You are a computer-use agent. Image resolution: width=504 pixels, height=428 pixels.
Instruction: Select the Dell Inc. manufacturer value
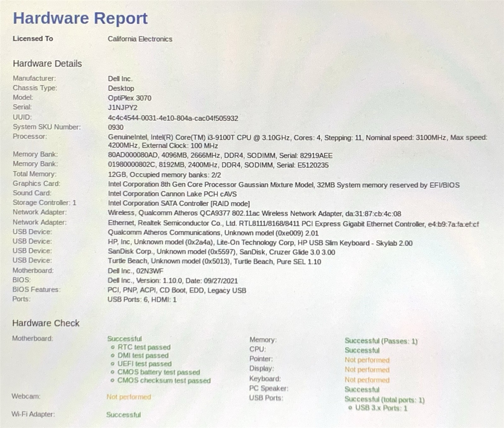(120, 79)
